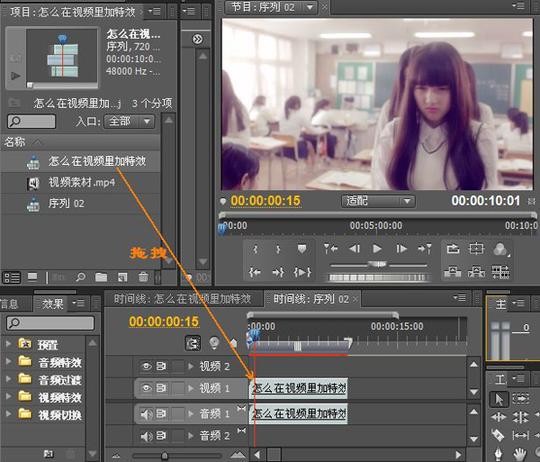Switch to the 效果 tab
This screenshot has width=540, height=462.
[53, 304]
